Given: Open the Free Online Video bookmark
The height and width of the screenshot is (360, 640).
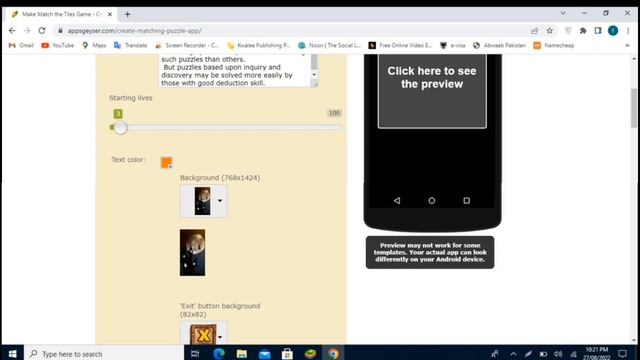Looking at the screenshot, I should [400, 45].
